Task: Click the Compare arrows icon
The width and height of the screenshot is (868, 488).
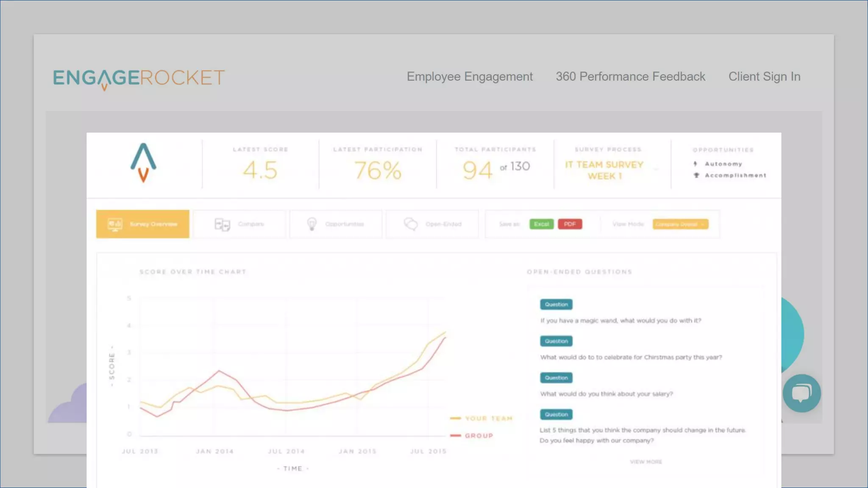Action: click(x=222, y=224)
